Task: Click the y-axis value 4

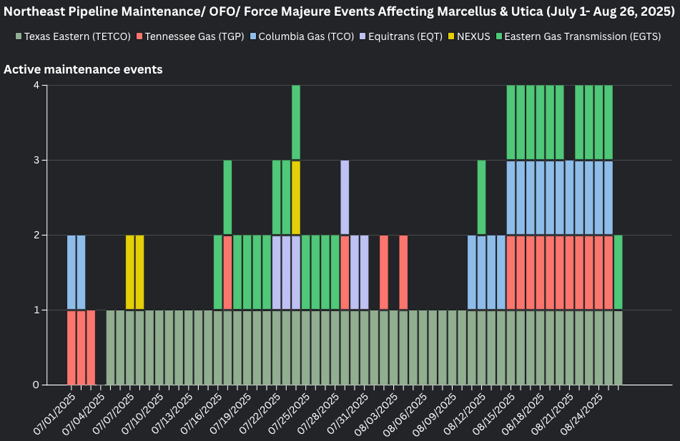Action: coord(36,85)
